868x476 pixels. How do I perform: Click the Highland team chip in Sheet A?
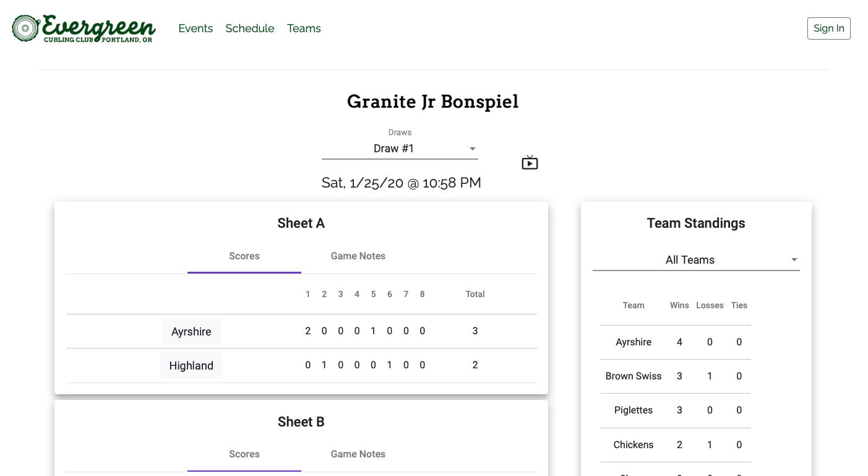point(191,366)
